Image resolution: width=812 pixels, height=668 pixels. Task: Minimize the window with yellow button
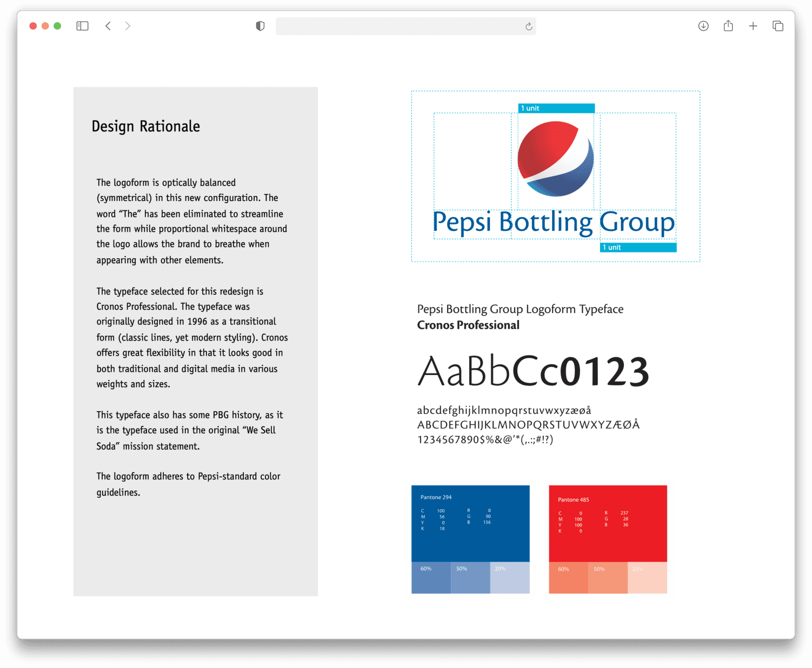click(45, 26)
